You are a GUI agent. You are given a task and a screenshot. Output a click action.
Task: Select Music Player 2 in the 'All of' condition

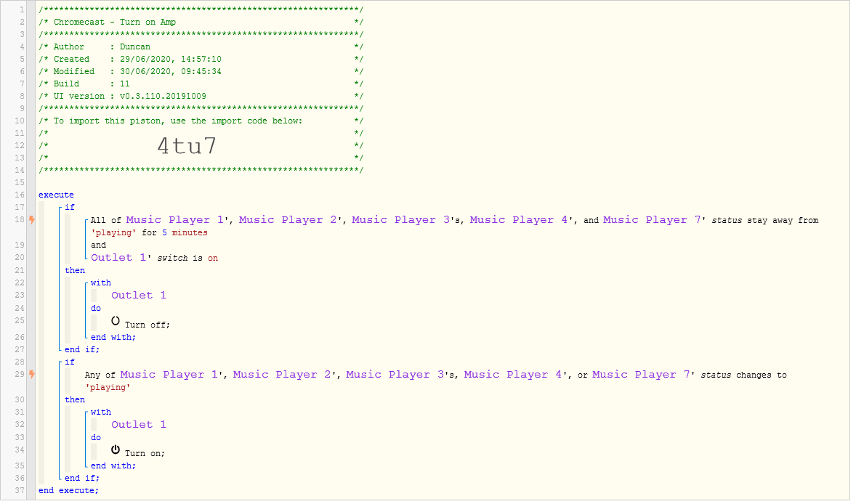288,220
